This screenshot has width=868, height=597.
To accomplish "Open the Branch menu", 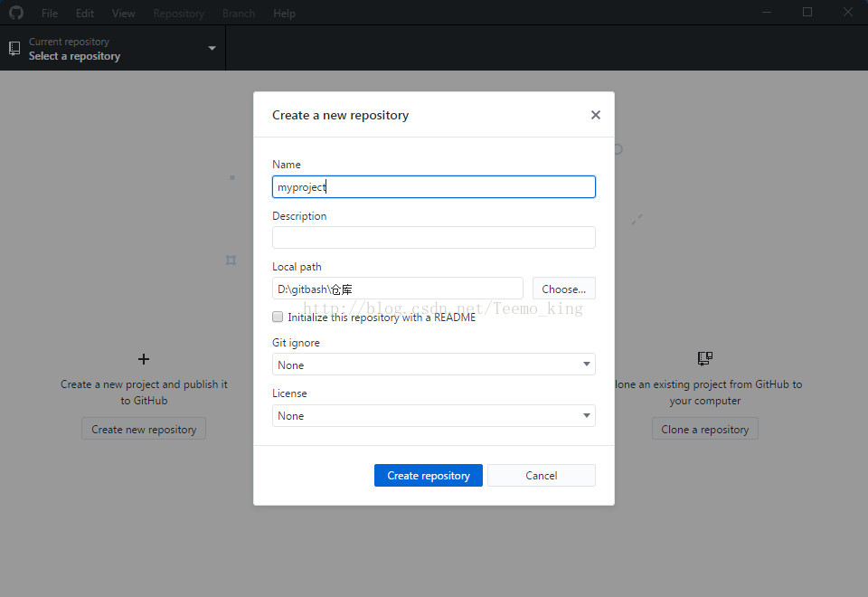I will coord(239,14).
